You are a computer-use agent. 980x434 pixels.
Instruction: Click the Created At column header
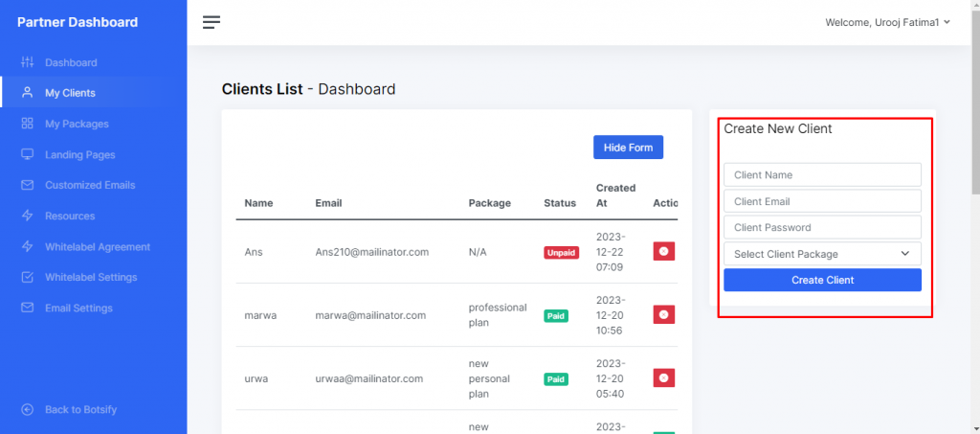pyautogui.click(x=615, y=195)
